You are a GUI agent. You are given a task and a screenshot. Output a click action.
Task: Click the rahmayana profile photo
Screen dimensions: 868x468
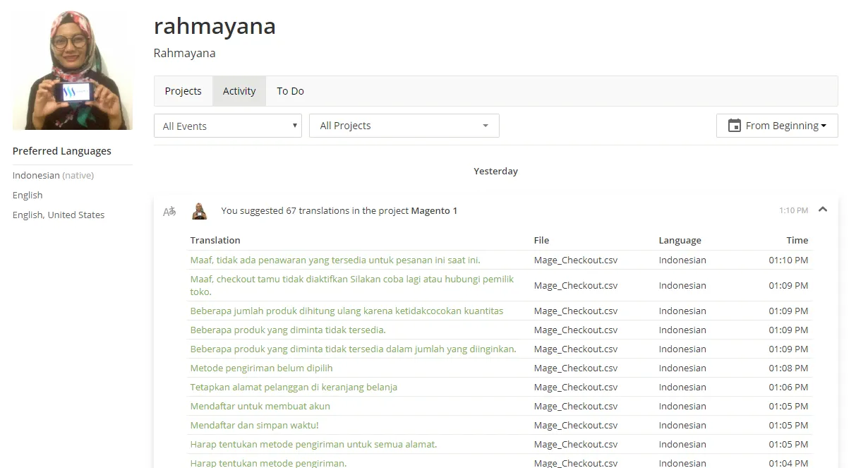click(73, 70)
